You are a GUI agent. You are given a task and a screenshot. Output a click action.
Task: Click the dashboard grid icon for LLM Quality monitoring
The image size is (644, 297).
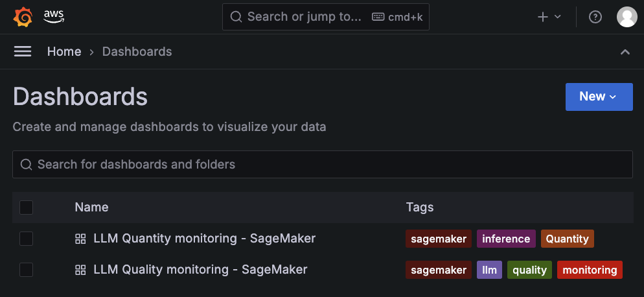coord(80,270)
